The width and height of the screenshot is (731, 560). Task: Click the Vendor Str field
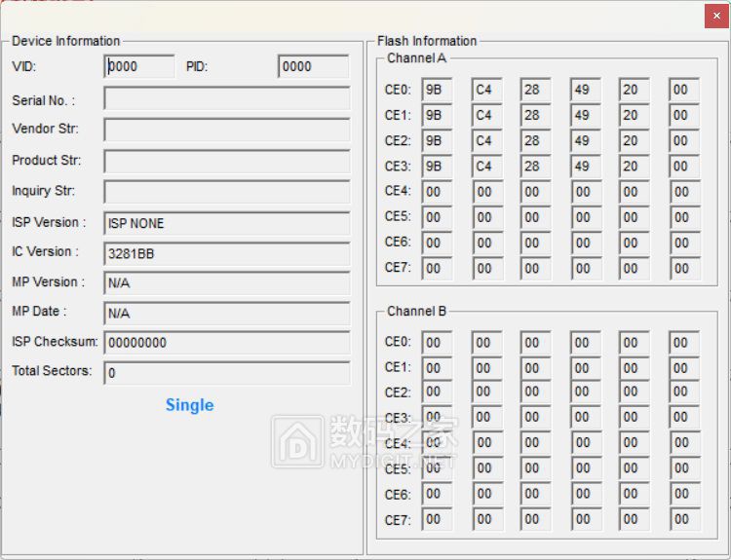click(x=226, y=130)
